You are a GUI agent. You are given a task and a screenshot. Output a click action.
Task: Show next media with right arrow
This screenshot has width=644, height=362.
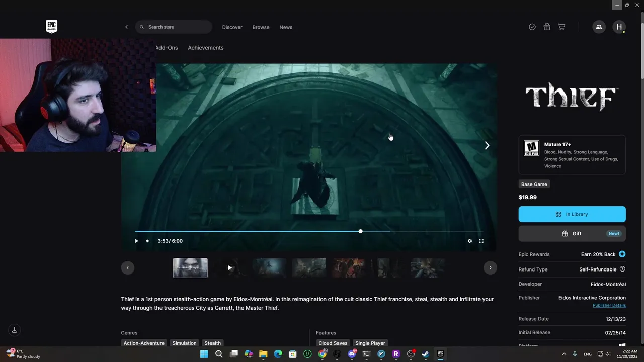[x=487, y=145]
